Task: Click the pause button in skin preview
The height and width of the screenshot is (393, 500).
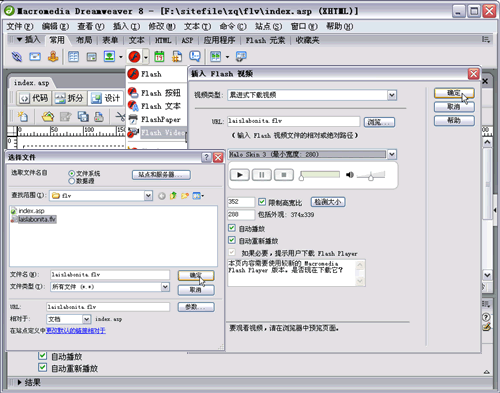Action: click(x=262, y=175)
